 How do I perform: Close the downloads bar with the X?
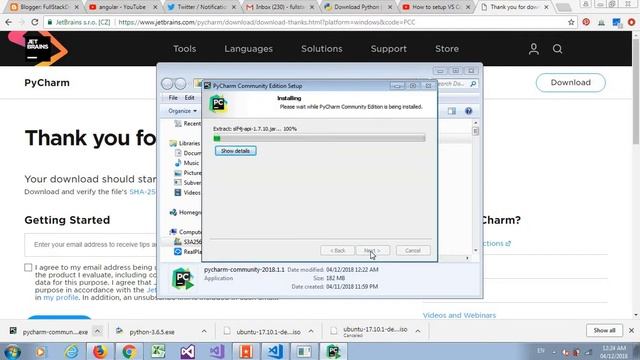pos(631,330)
